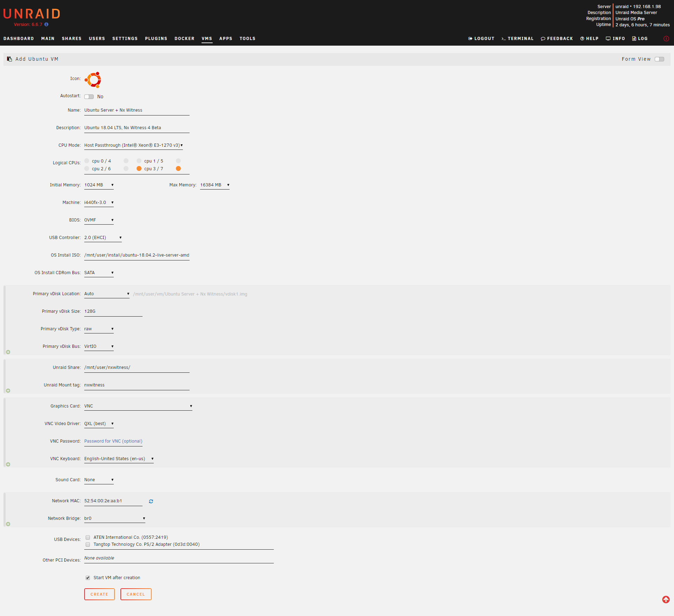The image size is (674, 616).
Task: Open the CPU Mode dropdown
Action: (133, 145)
